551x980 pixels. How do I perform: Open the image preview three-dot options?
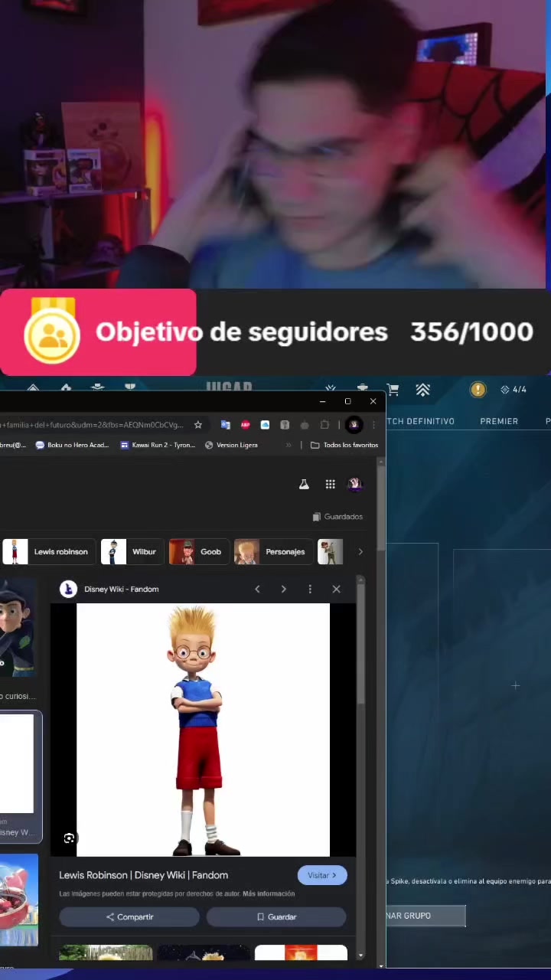(310, 589)
